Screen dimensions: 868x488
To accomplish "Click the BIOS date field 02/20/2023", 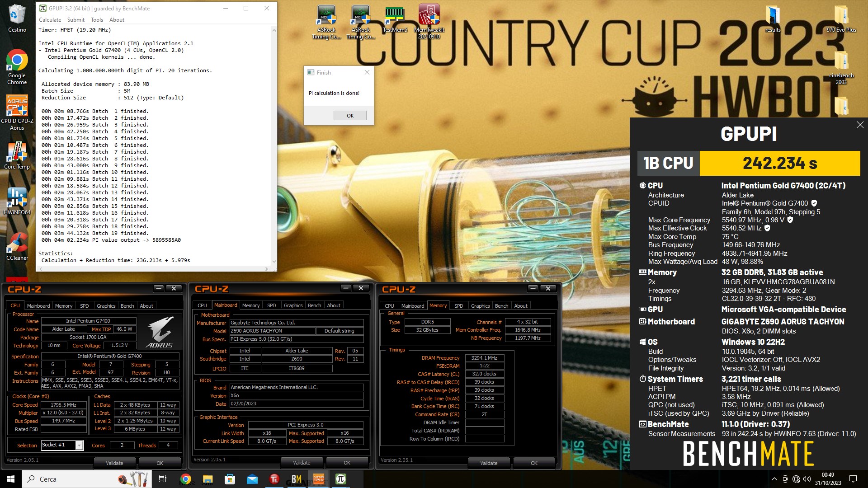I will tap(297, 404).
